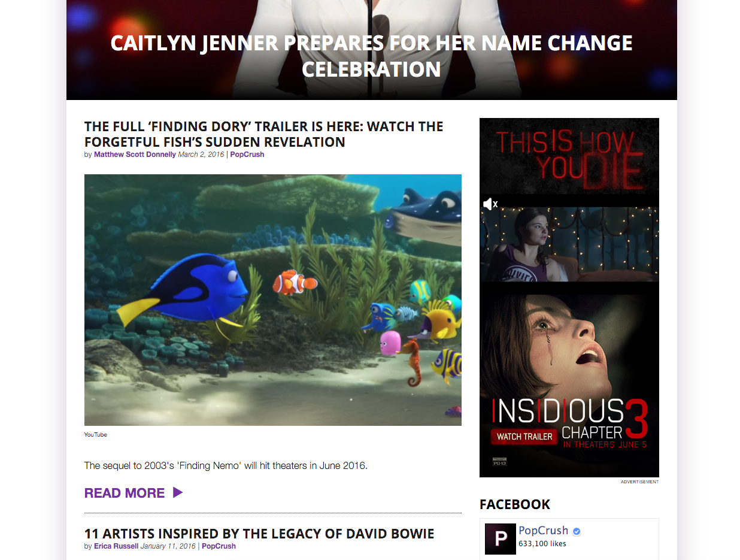View author Erica Russell's profile
This screenshot has width=740, height=560.
coord(116,546)
